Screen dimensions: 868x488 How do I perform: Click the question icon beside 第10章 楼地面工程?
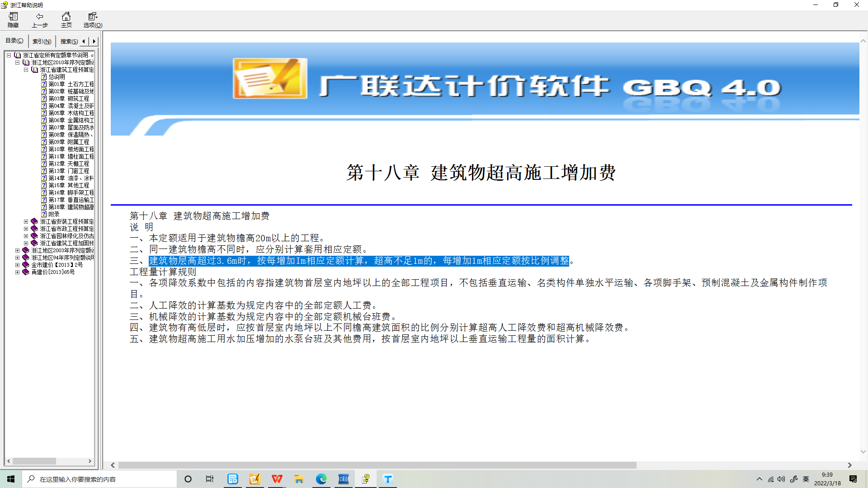[x=44, y=149]
